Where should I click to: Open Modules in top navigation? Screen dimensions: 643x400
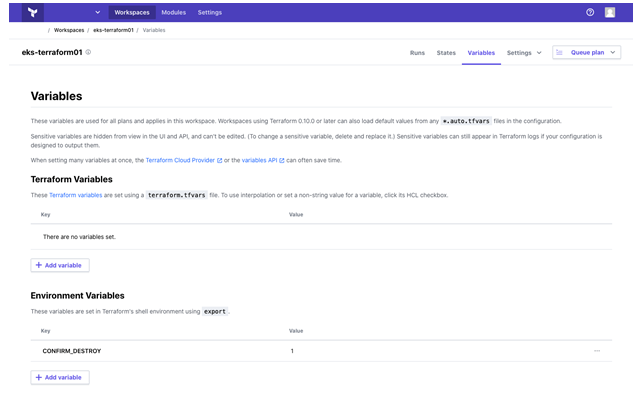pyautogui.click(x=173, y=12)
